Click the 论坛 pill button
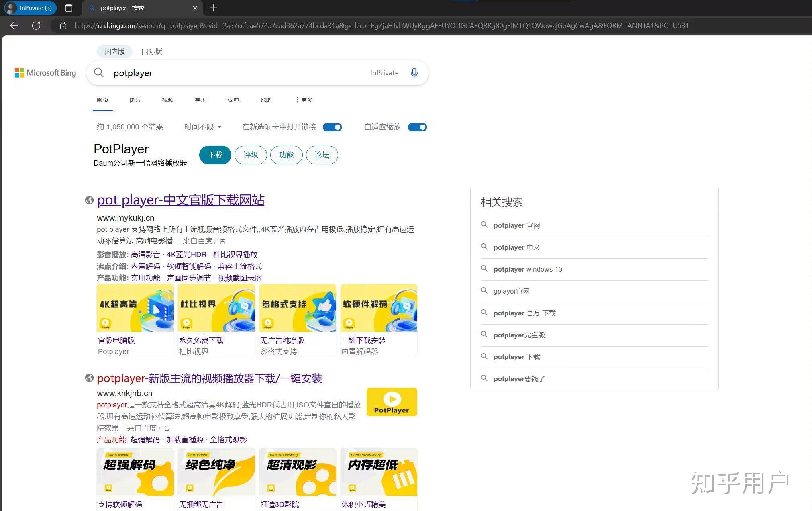 (322, 155)
